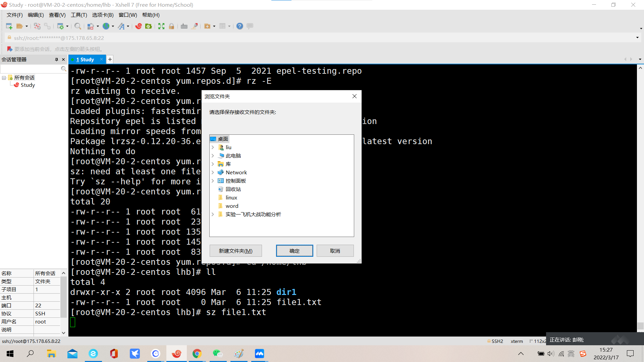Click 确定 to confirm folder selection
Image resolution: width=644 pixels, height=362 pixels.
point(294,251)
